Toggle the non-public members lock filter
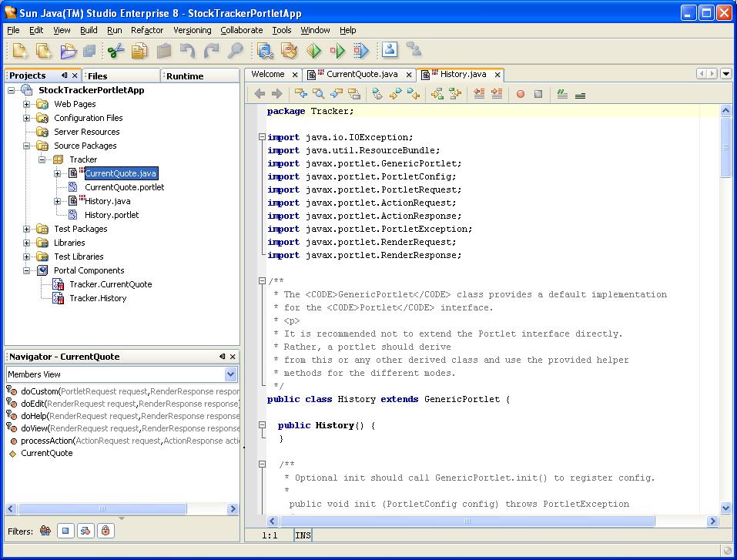This screenshot has width=737, height=560. (105, 531)
